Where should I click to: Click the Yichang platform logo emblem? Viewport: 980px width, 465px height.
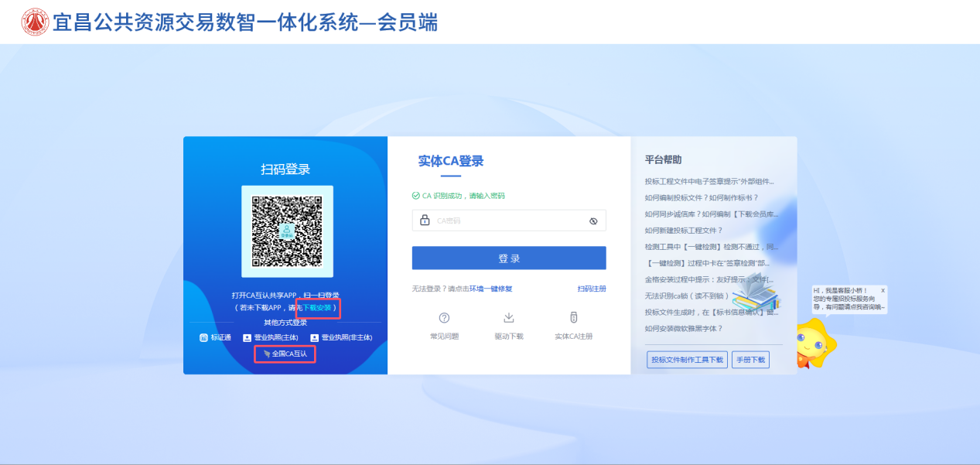(x=34, y=22)
